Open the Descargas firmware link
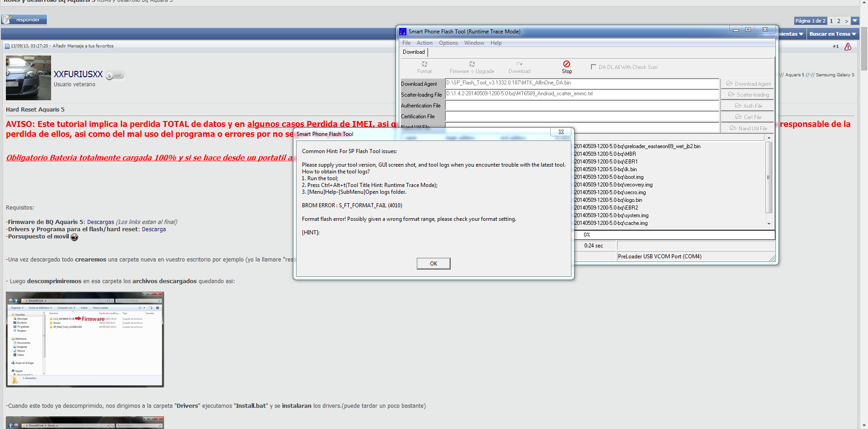Viewport: 868px width, 429px height. point(100,222)
